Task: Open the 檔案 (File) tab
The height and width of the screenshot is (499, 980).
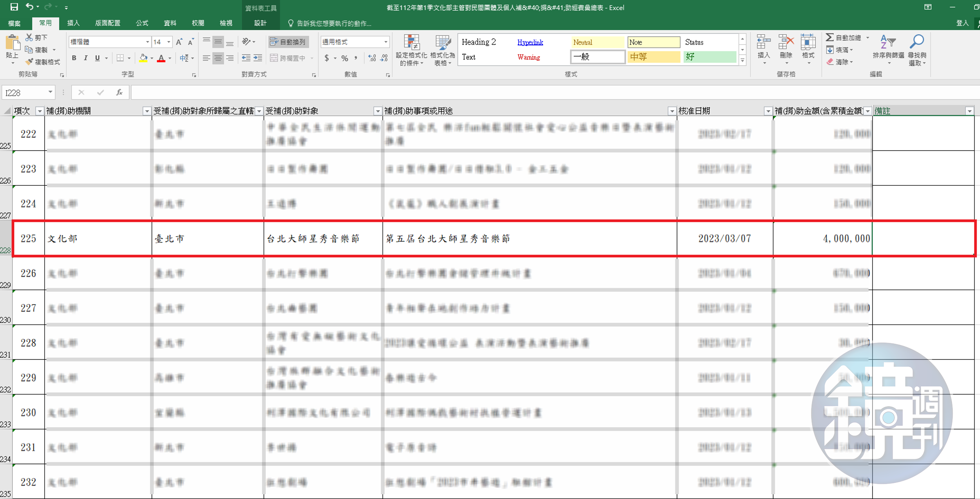Action: 14,23
